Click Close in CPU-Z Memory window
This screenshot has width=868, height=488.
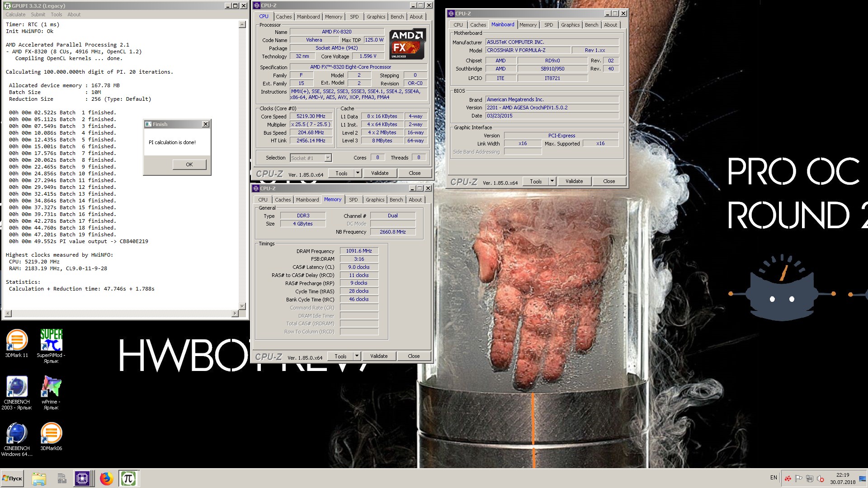tap(414, 356)
